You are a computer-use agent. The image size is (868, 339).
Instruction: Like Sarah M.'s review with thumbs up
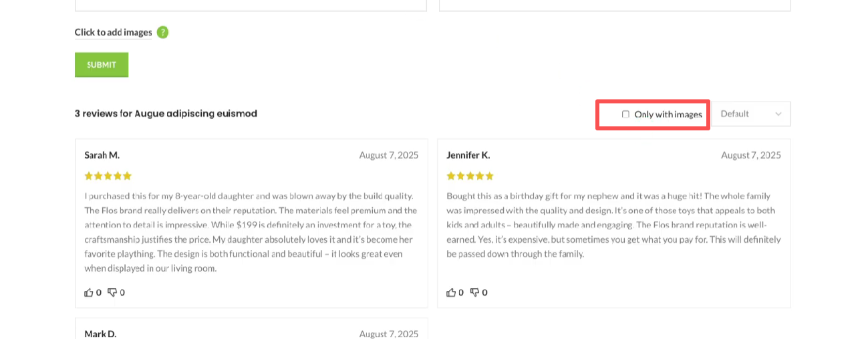point(89,292)
